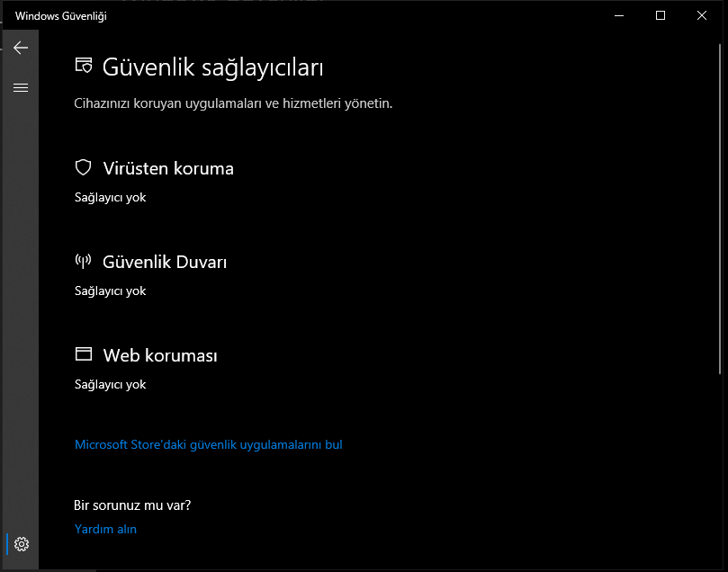Viewport: 728px width, 572px height.
Task: Select the Virüsten koruma heading
Action: pos(168,168)
